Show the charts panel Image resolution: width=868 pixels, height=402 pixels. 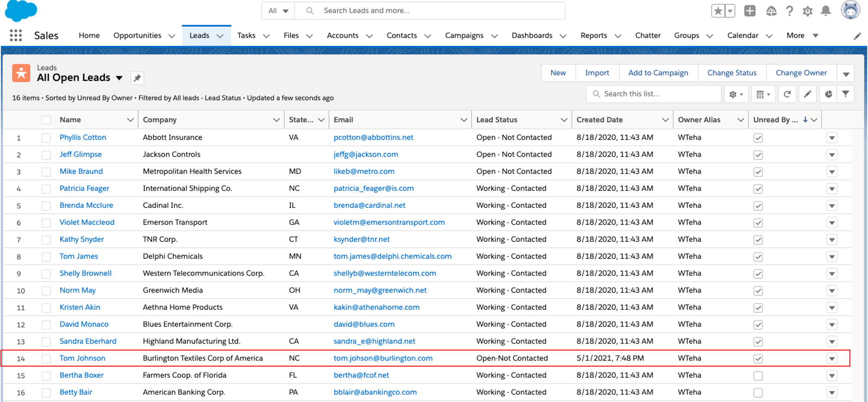click(x=828, y=94)
